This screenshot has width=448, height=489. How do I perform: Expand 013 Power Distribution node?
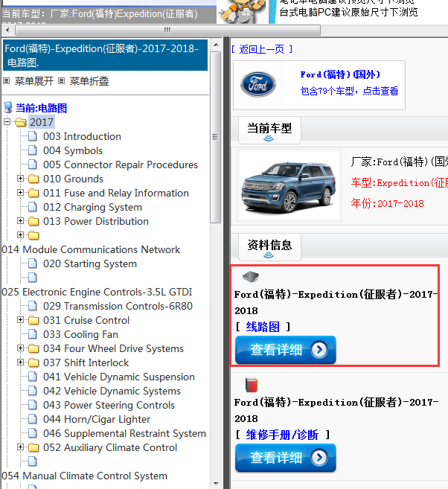[x=20, y=221]
